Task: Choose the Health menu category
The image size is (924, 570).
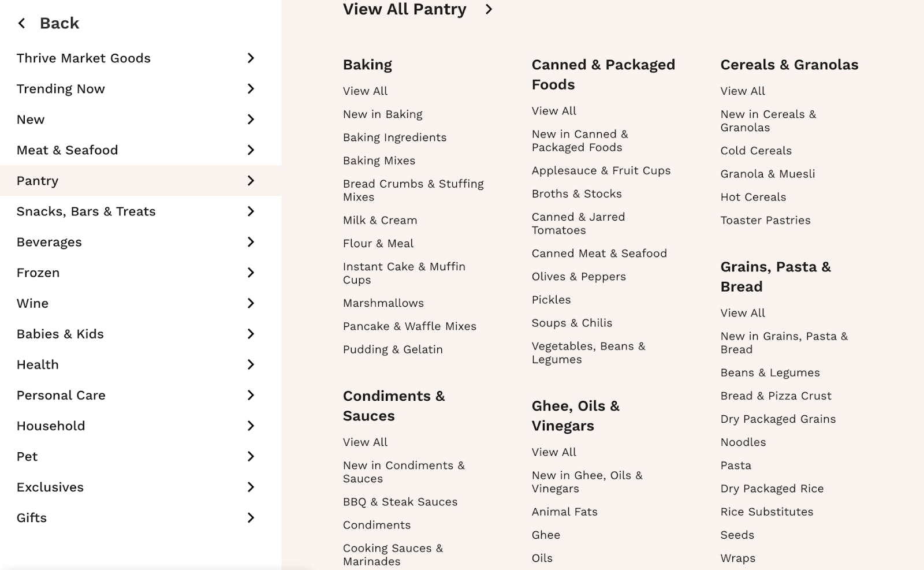Action: point(38,365)
